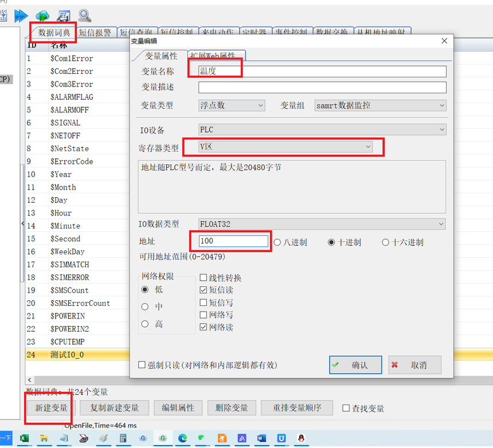The height and width of the screenshot is (448, 493).
Task: Open the 扩展Web属性 tab
Action: (216, 56)
